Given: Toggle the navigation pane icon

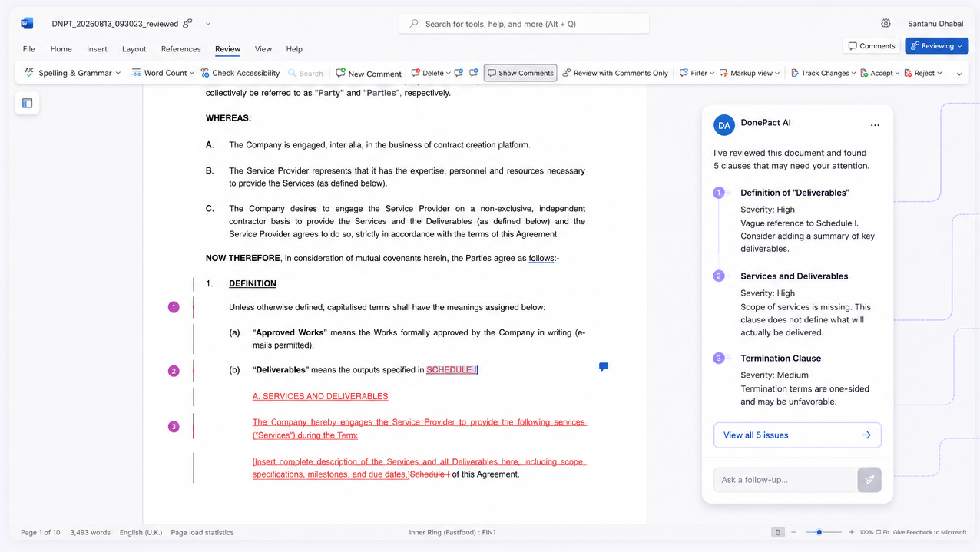Looking at the screenshot, I should (x=27, y=103).
